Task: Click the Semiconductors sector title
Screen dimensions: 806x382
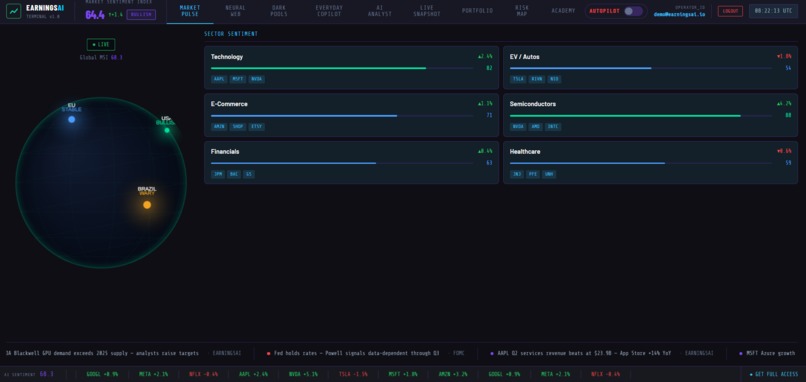Action: 533,104
